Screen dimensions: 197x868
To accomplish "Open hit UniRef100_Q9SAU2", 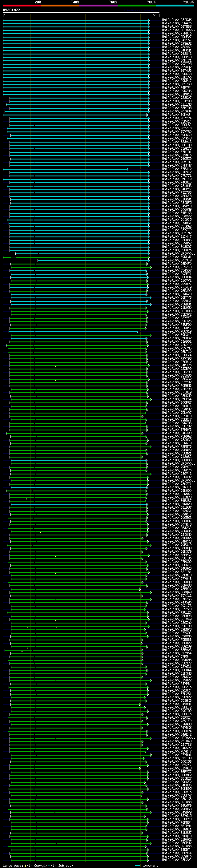I will tap(177, 43).
